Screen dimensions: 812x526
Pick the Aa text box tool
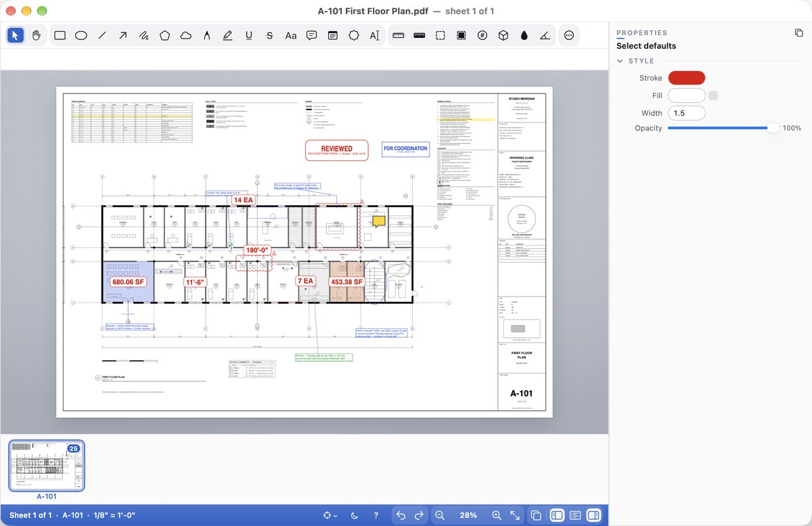[290, 35]
